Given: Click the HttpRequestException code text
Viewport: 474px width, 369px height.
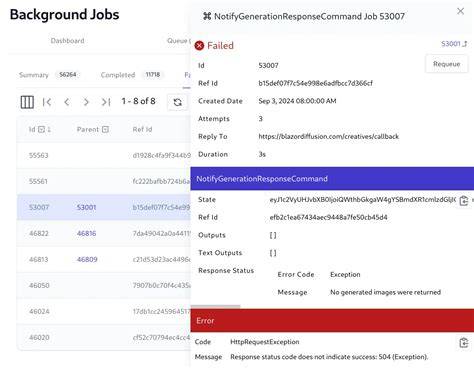Looking at the screenshot, I should tap(265, 342).
